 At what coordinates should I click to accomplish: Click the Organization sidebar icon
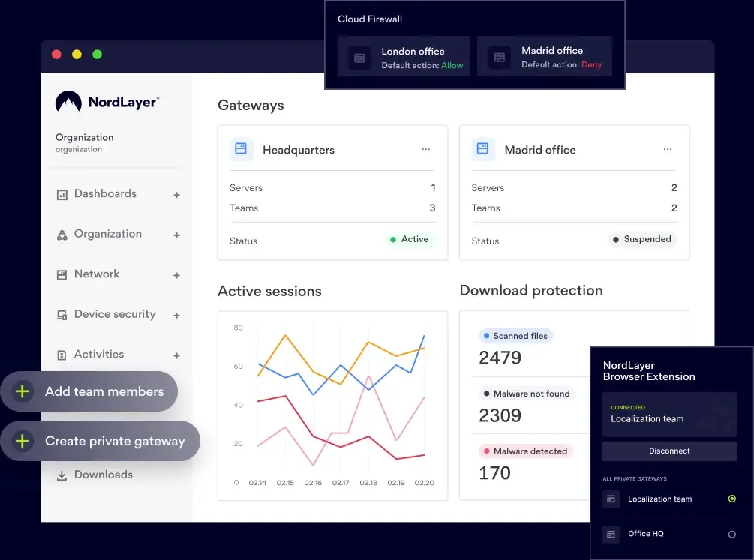62,235
